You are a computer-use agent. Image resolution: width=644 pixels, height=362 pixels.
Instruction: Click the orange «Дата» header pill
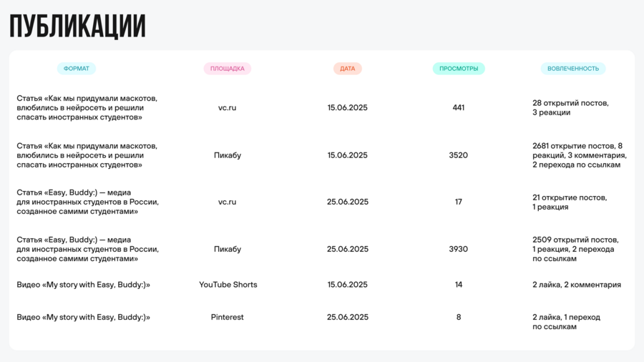348,69
